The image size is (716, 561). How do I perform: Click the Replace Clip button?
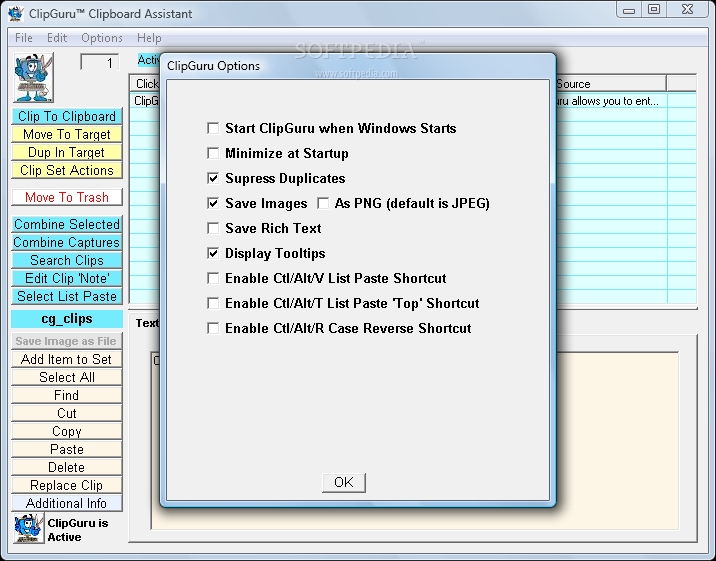67,485
